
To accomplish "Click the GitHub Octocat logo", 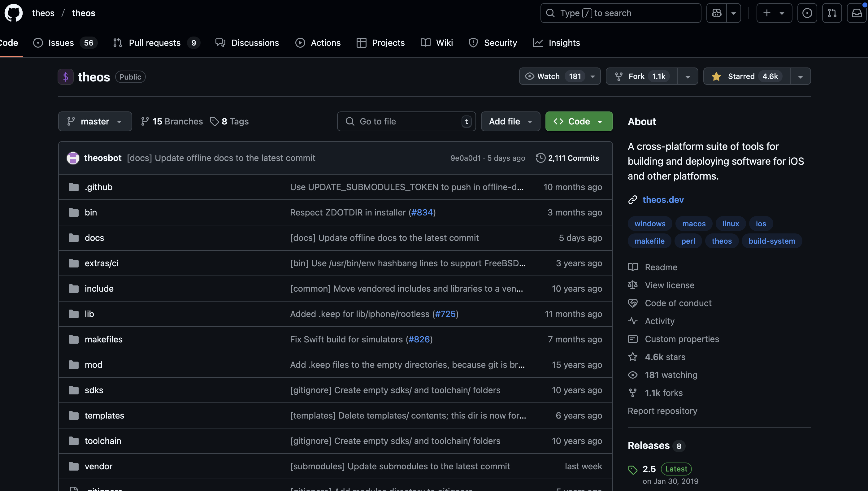I will coord(14,13).
